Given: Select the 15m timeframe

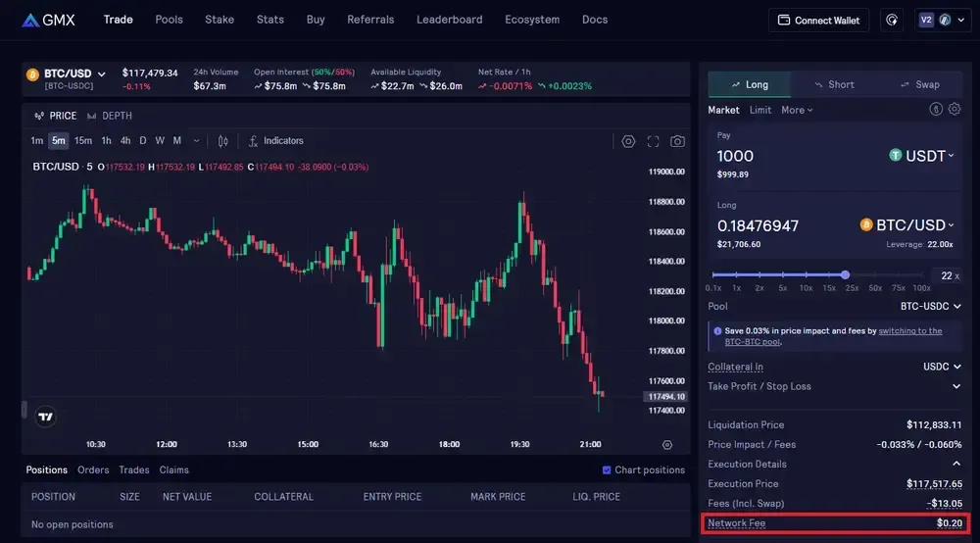Looking at the screenshot, I should 82,141.
